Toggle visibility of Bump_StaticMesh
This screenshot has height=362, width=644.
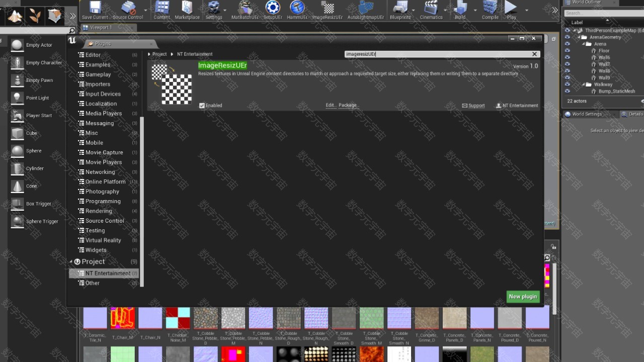pyautogui.click(x=567, y=92)
